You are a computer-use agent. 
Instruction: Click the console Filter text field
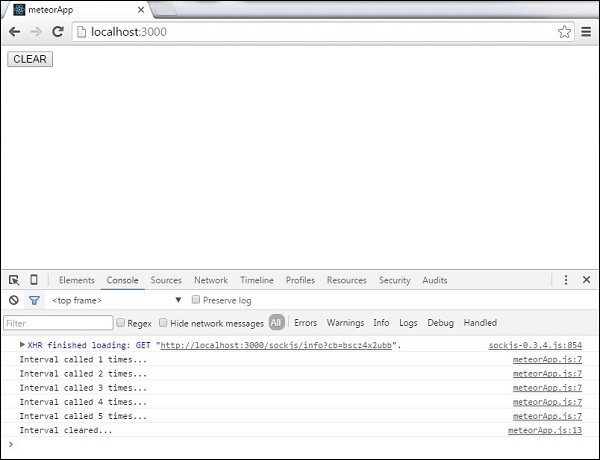[x=58, y=323]
